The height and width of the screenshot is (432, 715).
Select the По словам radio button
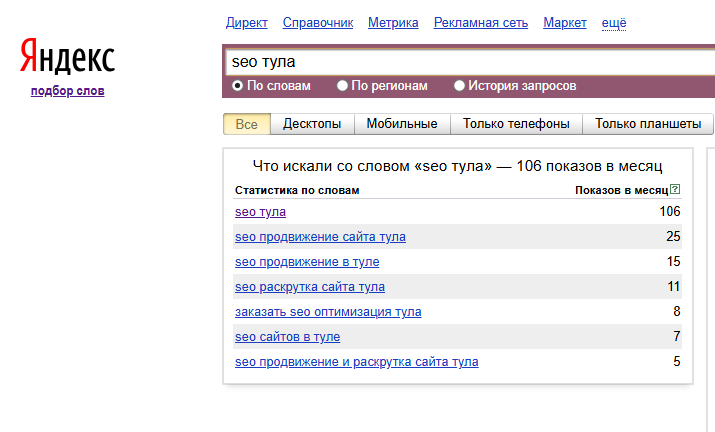point(238,86)
